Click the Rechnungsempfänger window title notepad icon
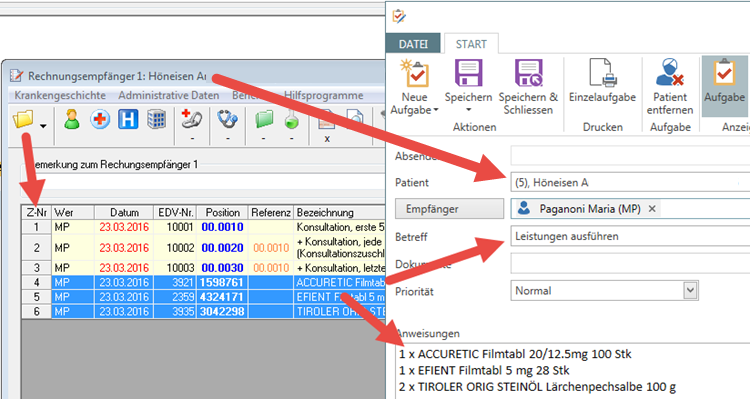 (16, 76)
